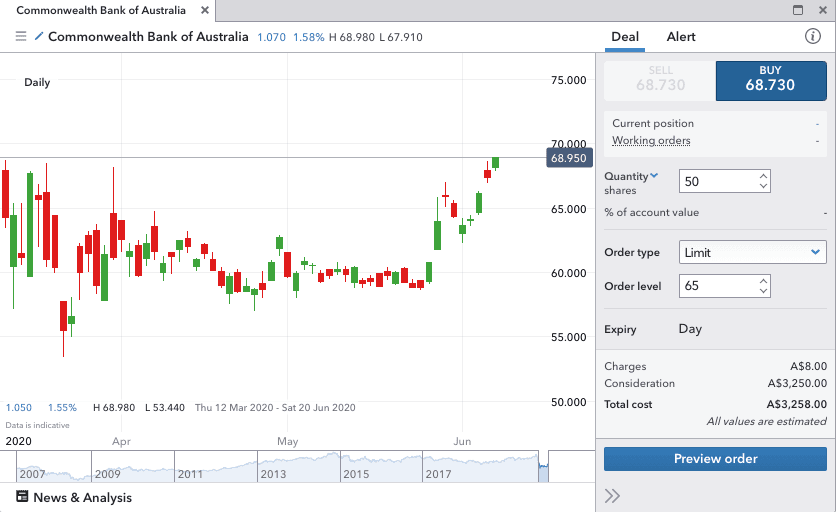Switch to the Deal tab
The image size is (836, 512).
tap(625, 37)
